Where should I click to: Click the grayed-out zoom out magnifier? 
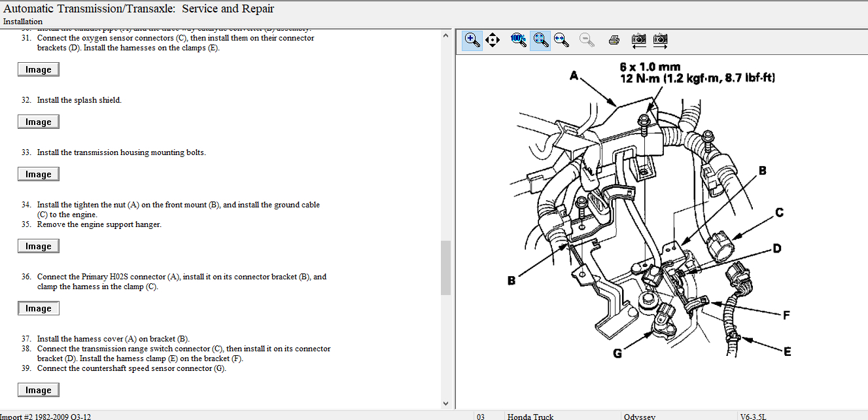[587, 40]
